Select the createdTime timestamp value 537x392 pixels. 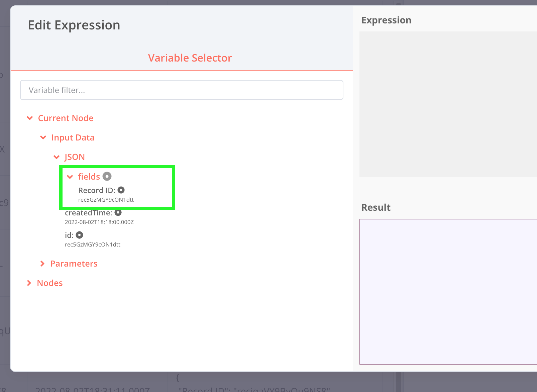(x=99, y=222)
